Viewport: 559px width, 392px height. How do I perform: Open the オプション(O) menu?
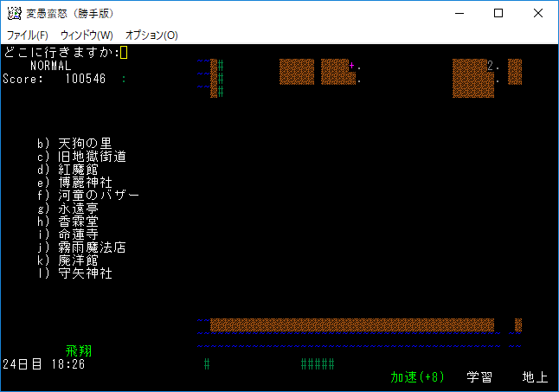[151, 35]
